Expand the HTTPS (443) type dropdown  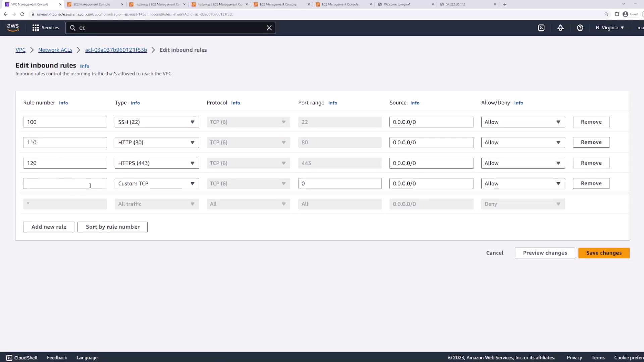pos(157,163)
